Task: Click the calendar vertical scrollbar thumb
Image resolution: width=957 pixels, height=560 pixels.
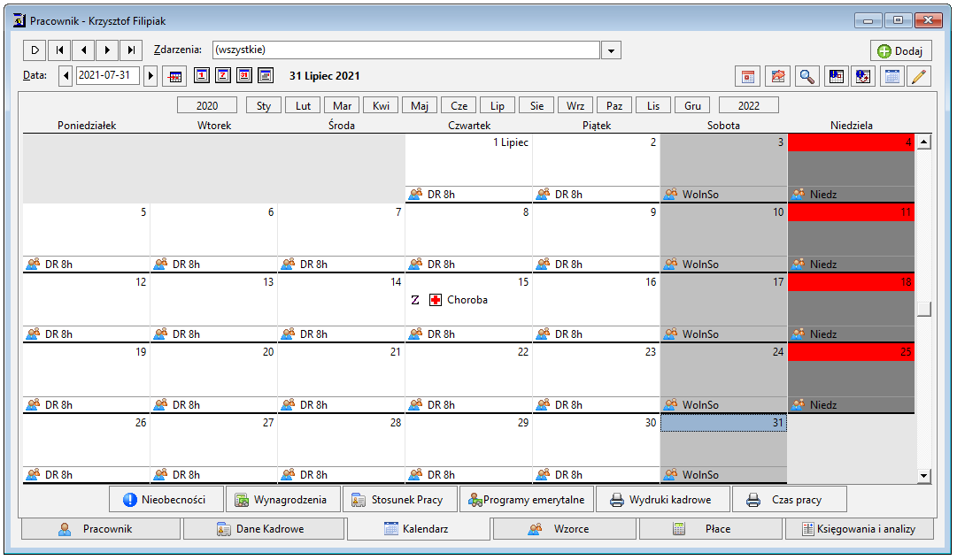Action: point(924,309)
